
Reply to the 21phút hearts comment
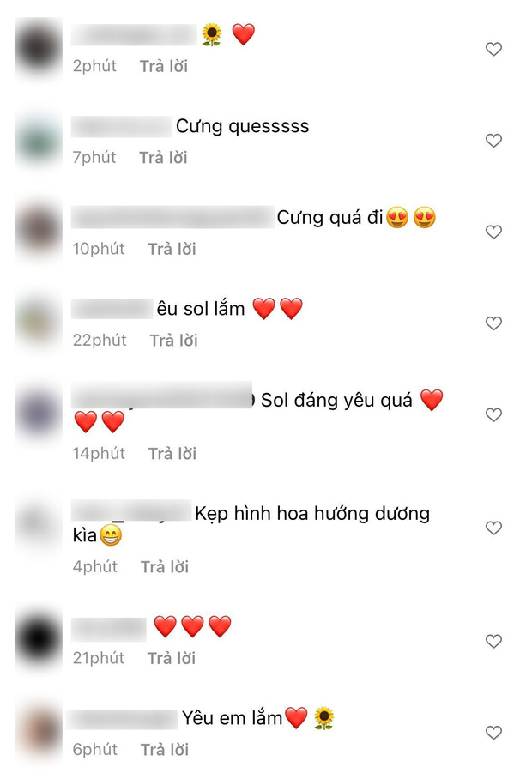172,658
